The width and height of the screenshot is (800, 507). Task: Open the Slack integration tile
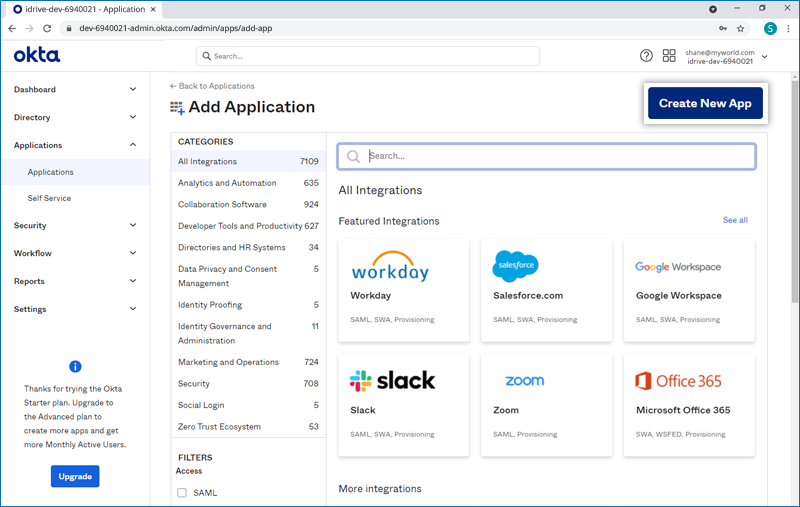(x=404, y=405)
